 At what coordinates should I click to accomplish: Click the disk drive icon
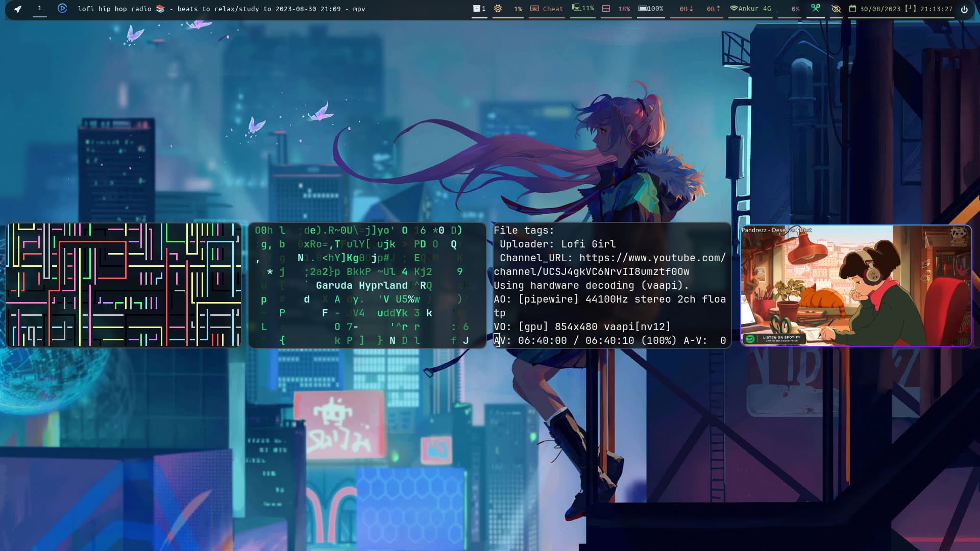click(606, 9)
